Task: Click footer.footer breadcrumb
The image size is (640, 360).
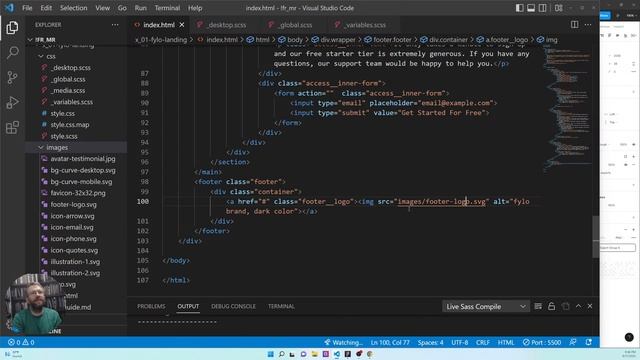Action: click(388, 40)
